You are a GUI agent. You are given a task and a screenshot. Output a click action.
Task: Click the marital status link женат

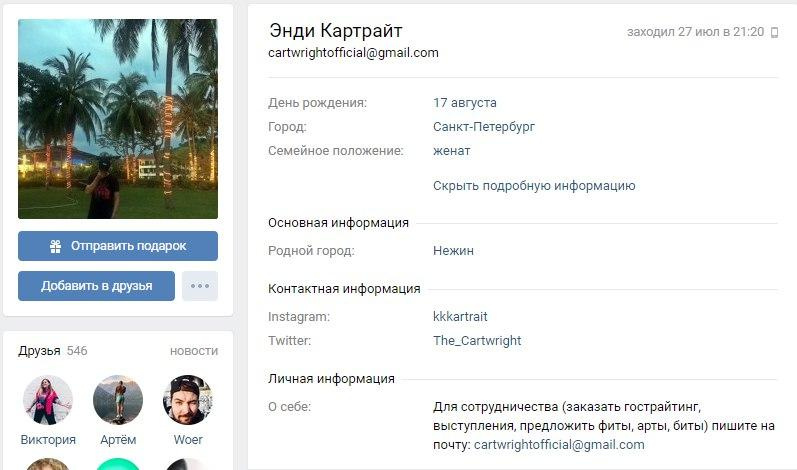pyautogui.click(x=451, y=151)
